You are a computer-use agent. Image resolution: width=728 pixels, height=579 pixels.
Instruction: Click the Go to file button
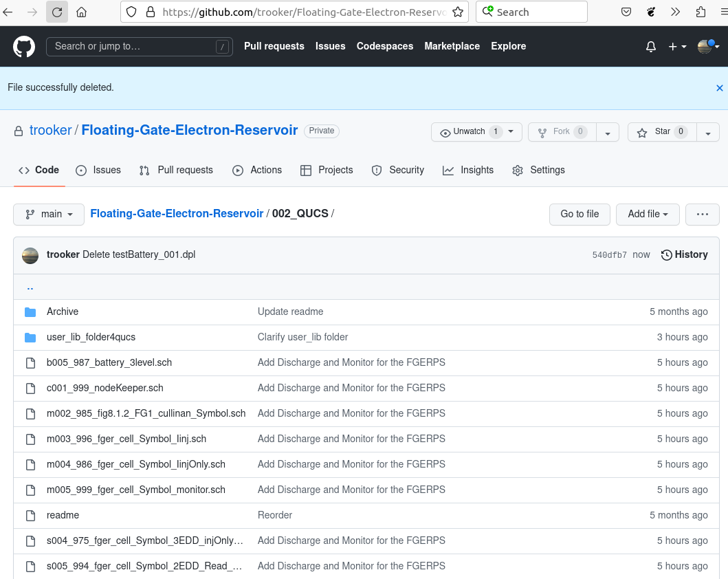[580, 215]
